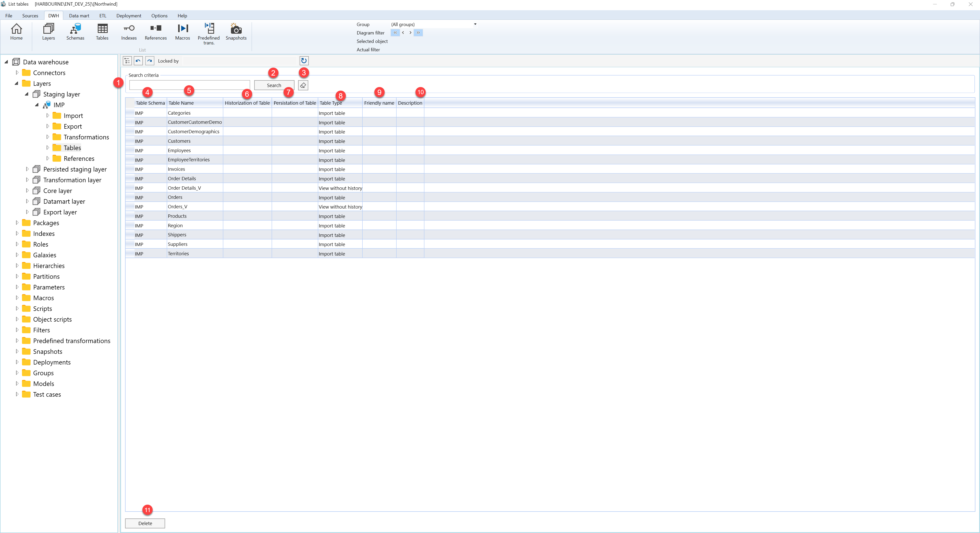The height and width of the screenshot is (533, 980).
Task: Click the Locked by text field
Action: point(240,61)
